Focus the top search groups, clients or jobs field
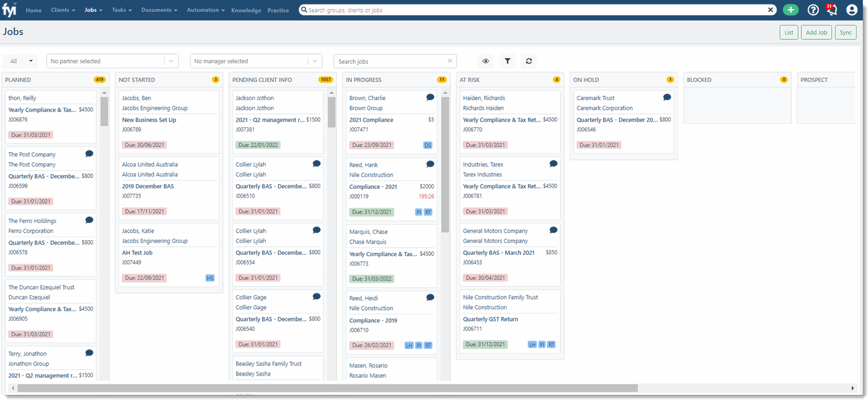Viewport: 868px width, 400px height. (x=537, y=10)
